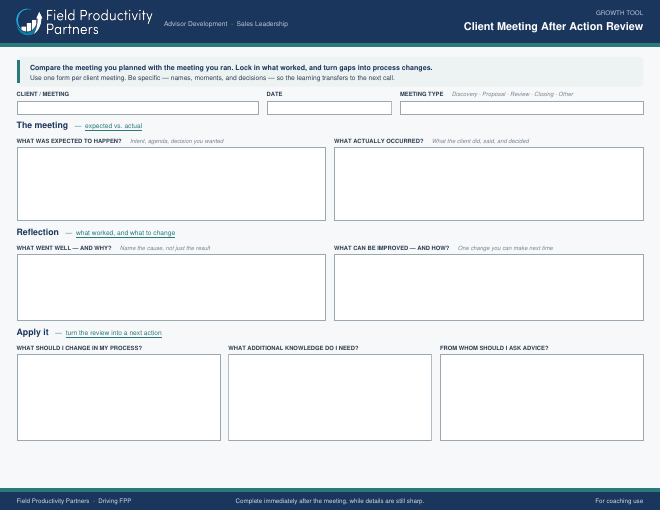Screen dimensions: 660x510
Task: Click the 'For coaching use' footer text
Action: (619, 501)
